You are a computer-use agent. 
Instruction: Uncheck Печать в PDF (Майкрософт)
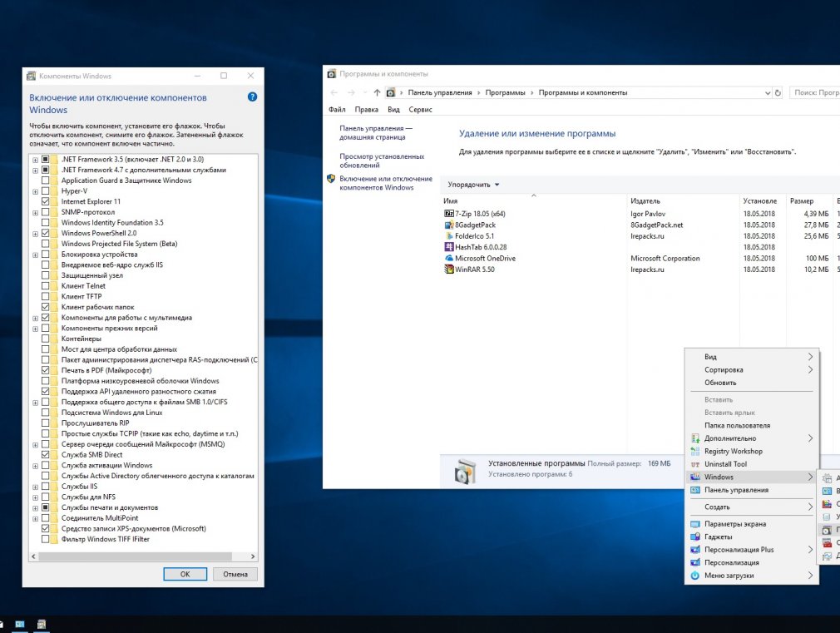pos(46,370)
